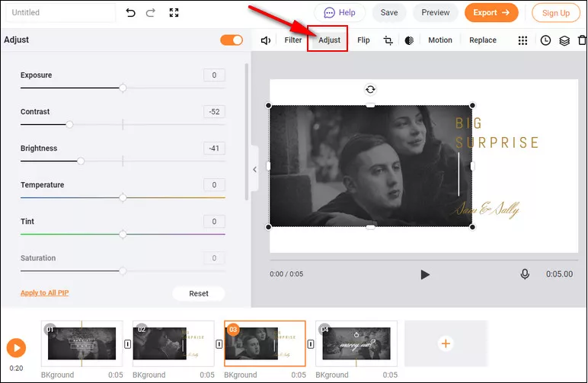Click the Preview button
This screenshot has width=588, height=383.
436,12
